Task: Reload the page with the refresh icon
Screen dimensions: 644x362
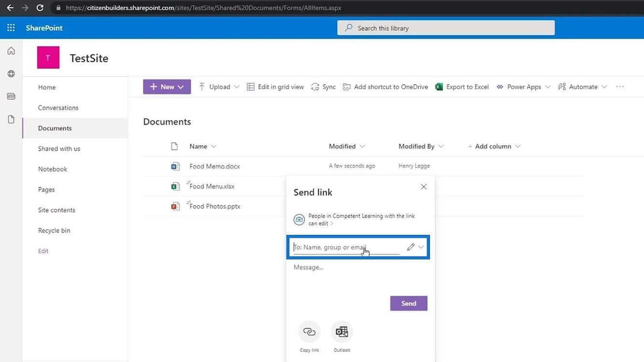Action: (40, 8)
